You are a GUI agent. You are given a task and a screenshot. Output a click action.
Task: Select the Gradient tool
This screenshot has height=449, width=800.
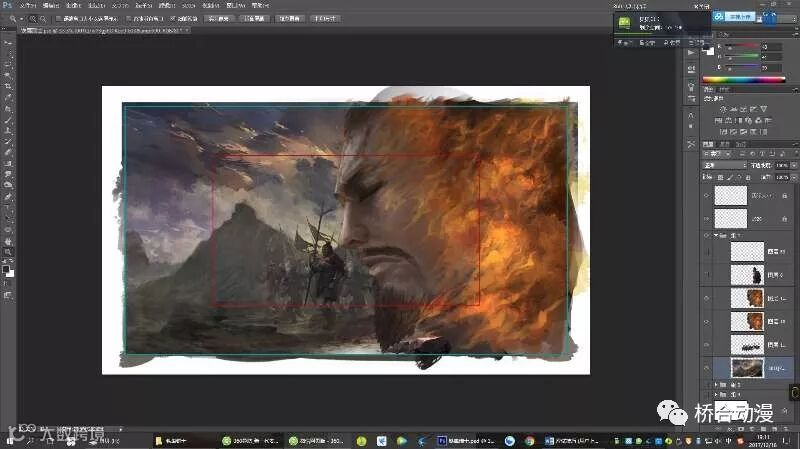8,164
